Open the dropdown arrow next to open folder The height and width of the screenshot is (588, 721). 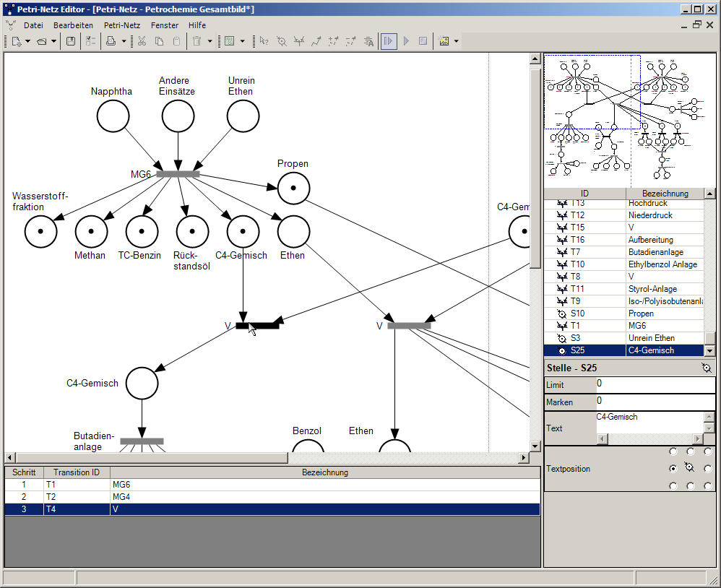tap(53, 41)
